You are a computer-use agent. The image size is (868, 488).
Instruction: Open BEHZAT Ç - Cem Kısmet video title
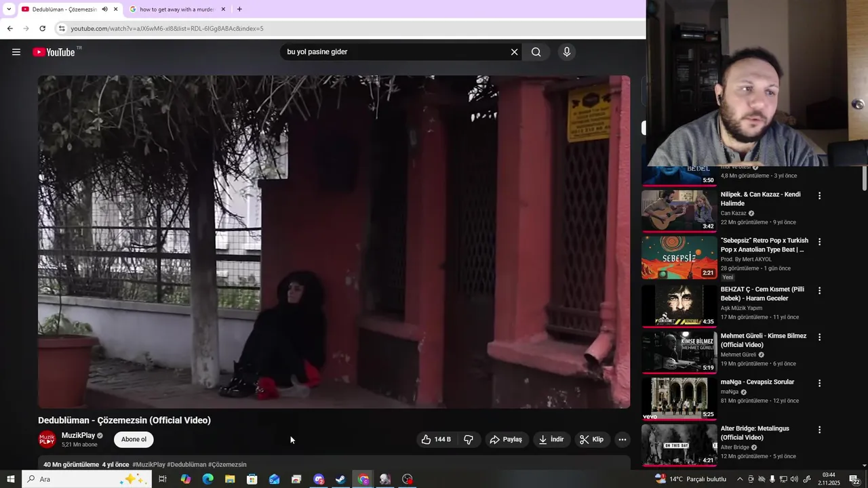pos(762,294)
